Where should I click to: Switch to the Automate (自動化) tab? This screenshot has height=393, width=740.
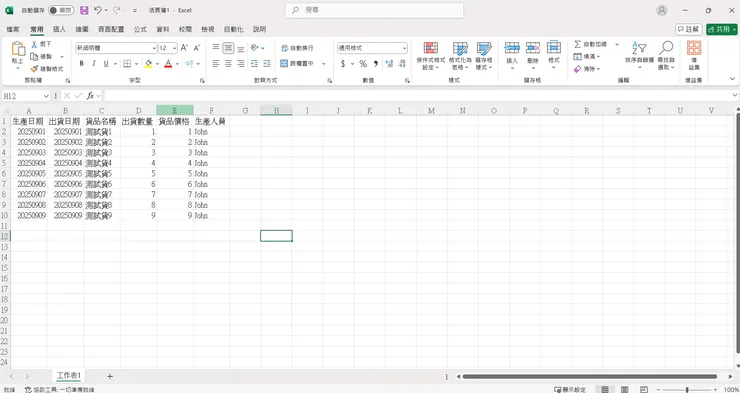coord(234,29)
